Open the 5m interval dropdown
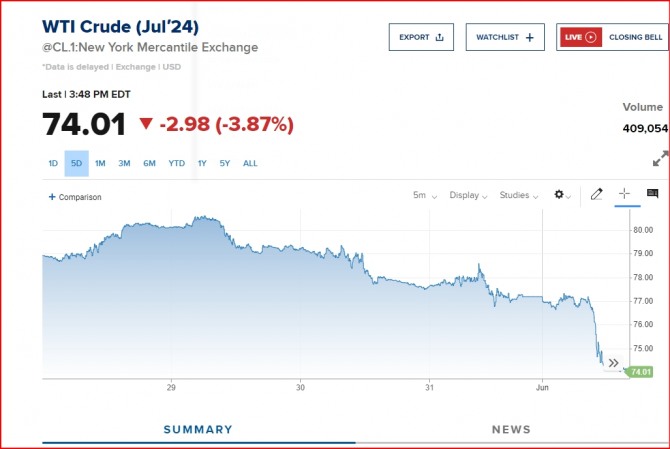670x449 pixels. (425, 195)
